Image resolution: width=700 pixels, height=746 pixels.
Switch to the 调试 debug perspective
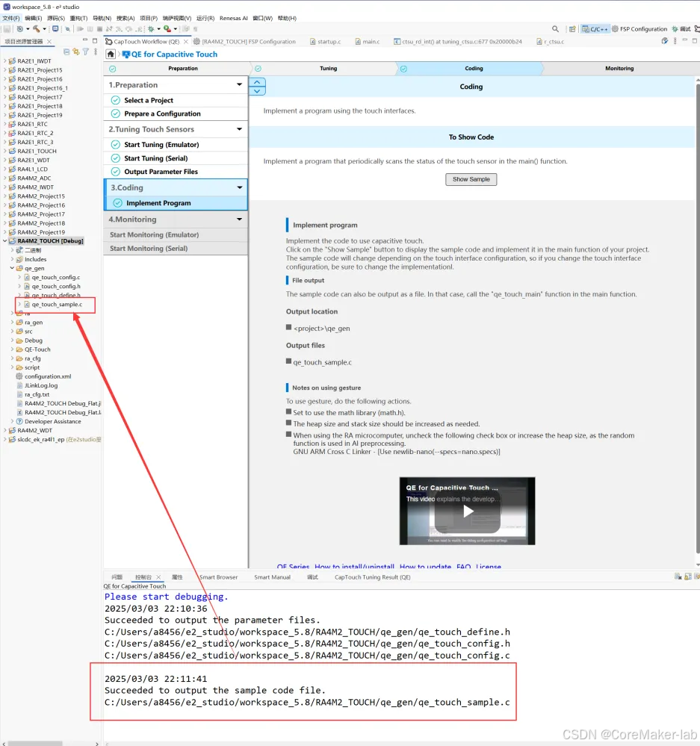click(681, 29)
